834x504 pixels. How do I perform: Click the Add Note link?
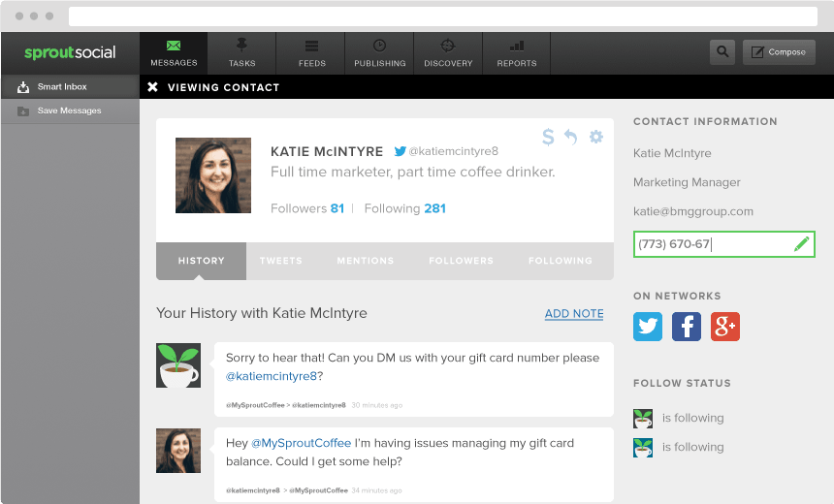574,314
